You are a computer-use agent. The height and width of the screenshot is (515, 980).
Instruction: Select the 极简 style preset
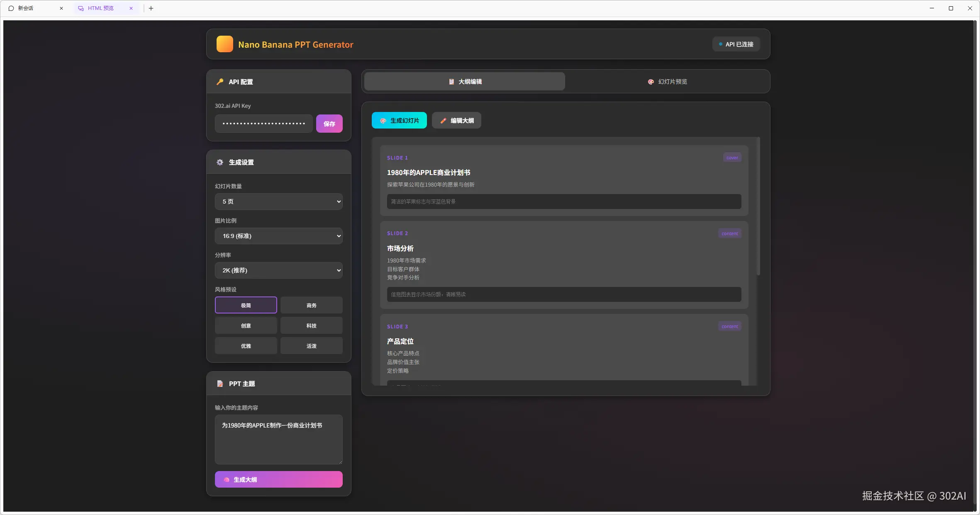[x=246, y=305]
